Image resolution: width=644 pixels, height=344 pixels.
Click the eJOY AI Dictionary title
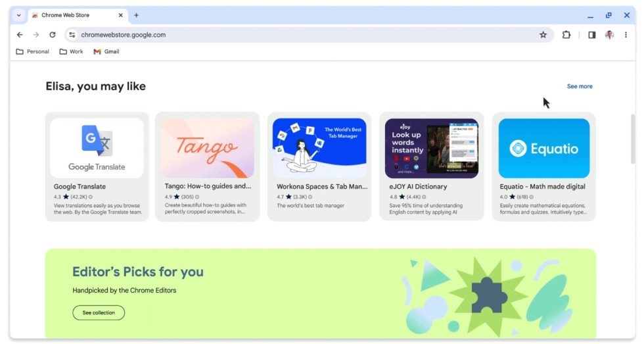[x=418, y=187]
